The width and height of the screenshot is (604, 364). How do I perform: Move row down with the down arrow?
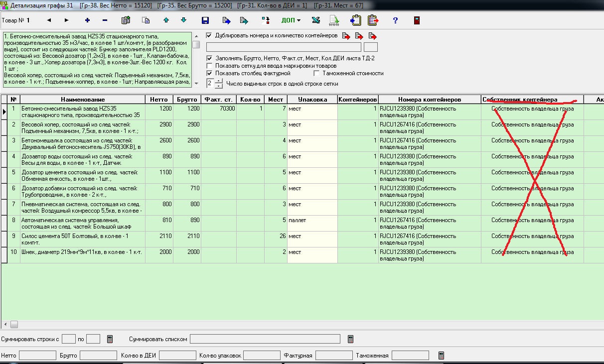(x=183, y=20)
